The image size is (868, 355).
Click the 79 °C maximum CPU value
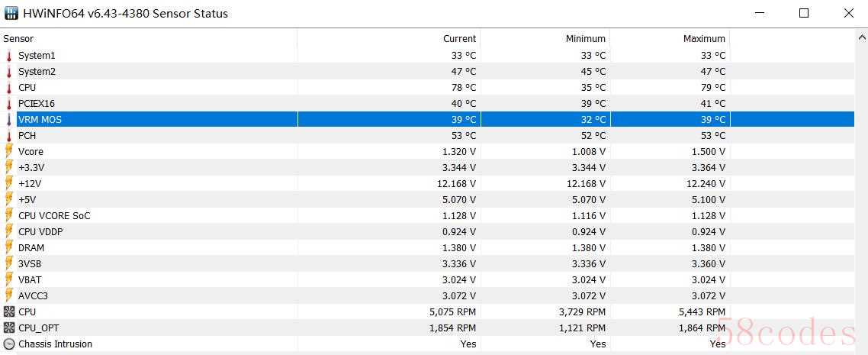(712, 88)
